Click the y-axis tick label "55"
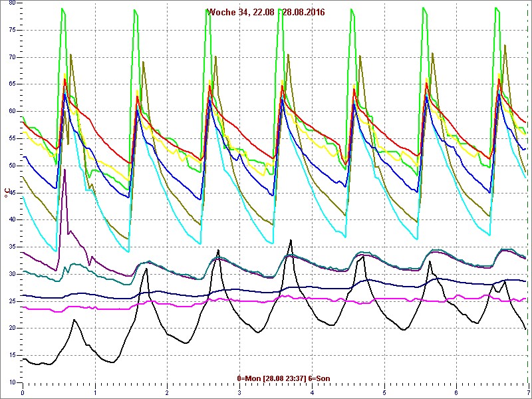 click(12, 139)
